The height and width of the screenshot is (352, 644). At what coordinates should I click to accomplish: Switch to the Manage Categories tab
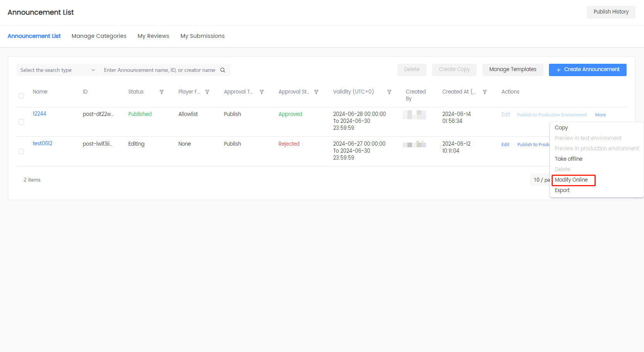coord(99,36)
